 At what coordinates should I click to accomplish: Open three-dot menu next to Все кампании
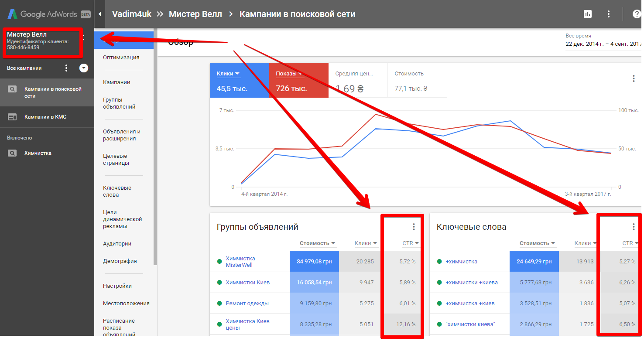point(66,68)
